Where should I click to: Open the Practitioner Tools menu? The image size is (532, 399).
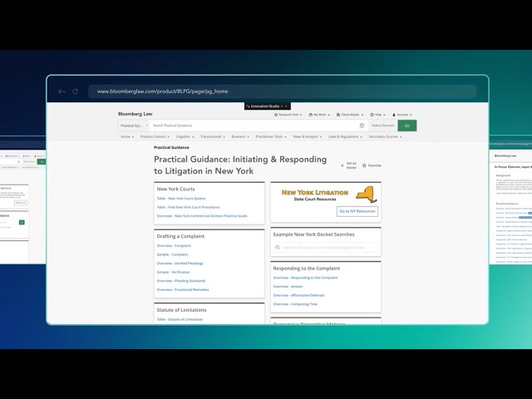pyautogui.click(x=271, y=136)
